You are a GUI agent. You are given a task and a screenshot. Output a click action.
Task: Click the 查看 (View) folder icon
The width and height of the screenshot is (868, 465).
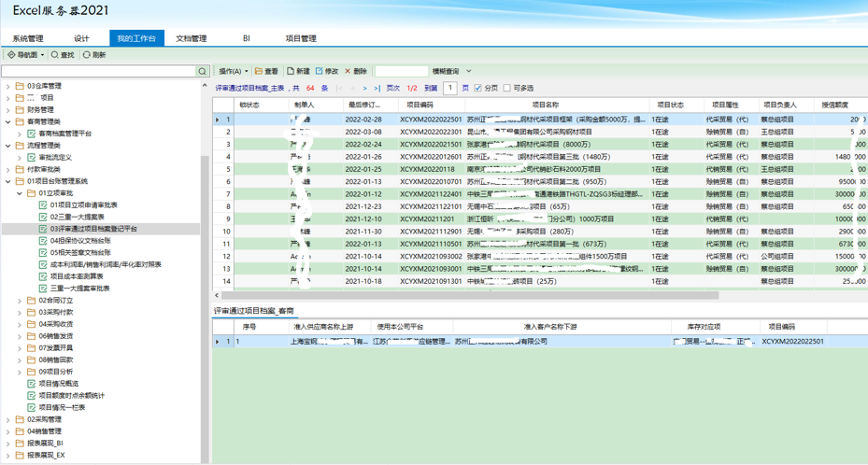260,71
